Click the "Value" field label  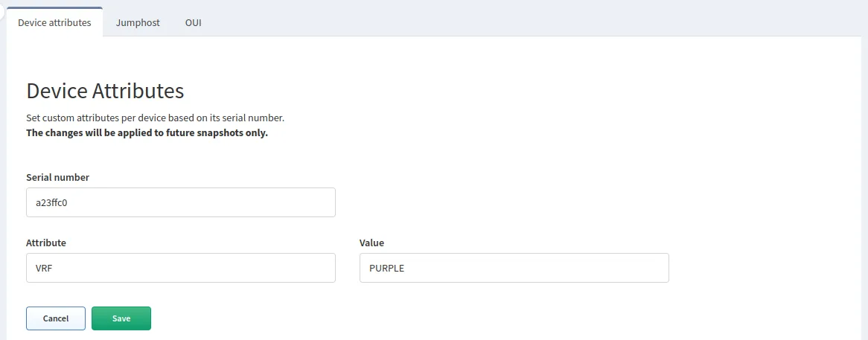pos(371,243)
